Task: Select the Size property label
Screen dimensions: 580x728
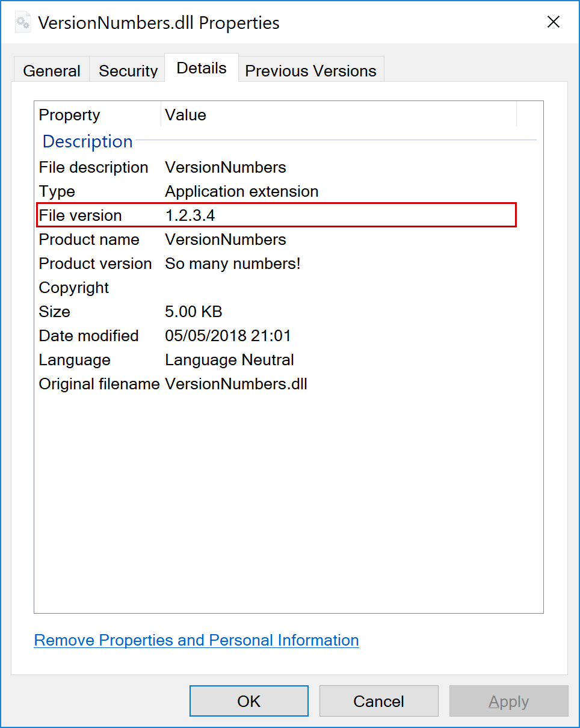Action: 55,312
